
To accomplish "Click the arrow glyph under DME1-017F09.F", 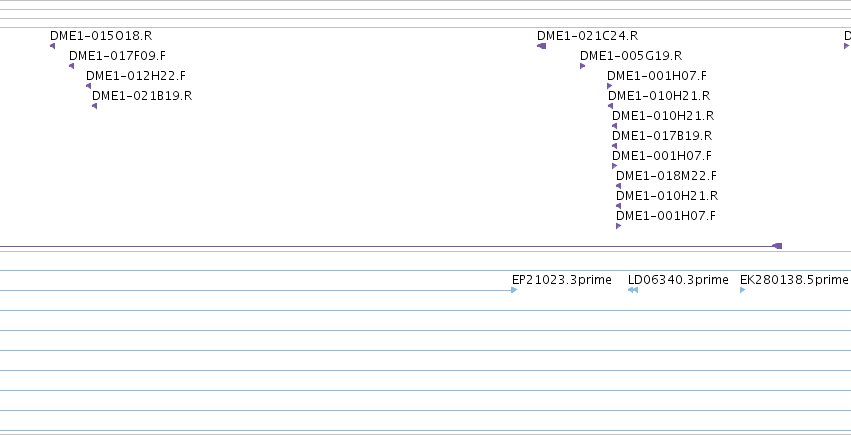I will [x=72, y=66].
